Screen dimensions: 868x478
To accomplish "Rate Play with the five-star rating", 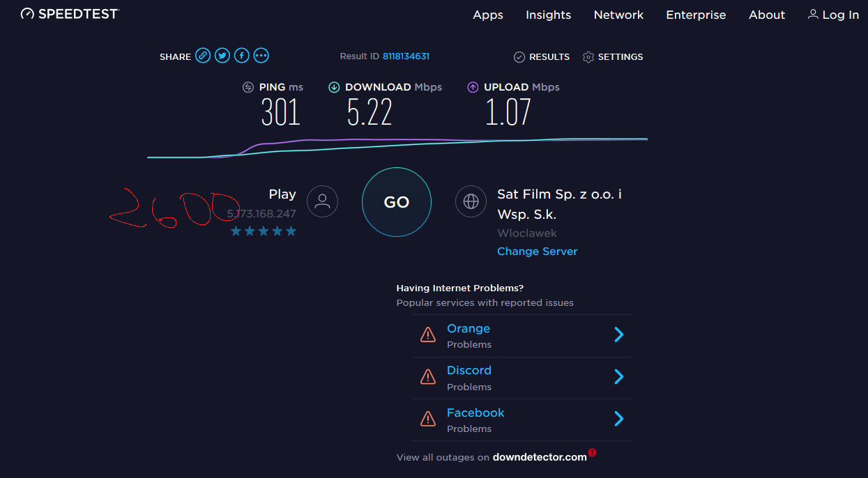I will tap(264, 231).
